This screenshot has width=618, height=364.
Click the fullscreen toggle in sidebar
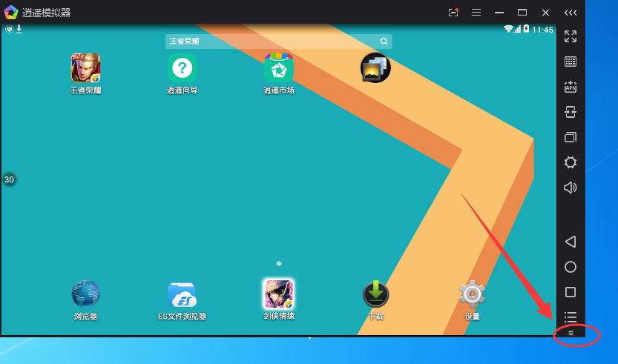[x=571, y=36]
